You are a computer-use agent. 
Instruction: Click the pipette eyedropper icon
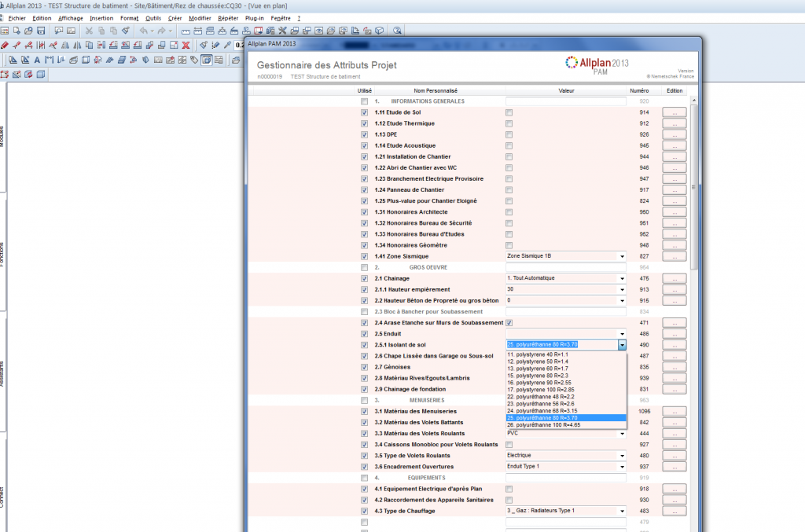pos(227,45)
